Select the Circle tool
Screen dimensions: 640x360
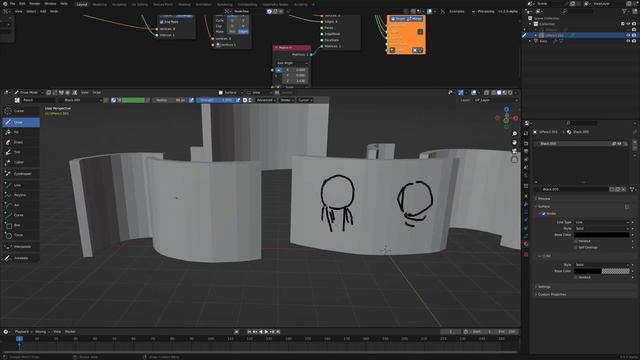(21, 235)
